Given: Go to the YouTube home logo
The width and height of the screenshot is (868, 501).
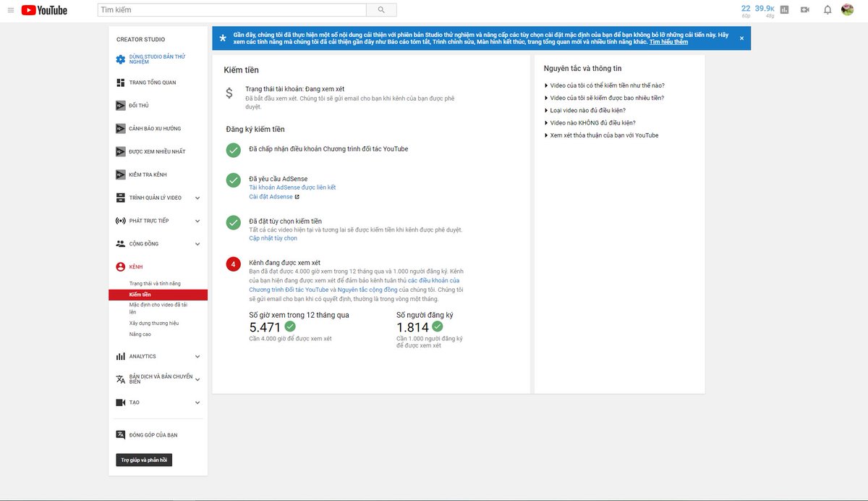Looking at the screenshot, I should coord(44,10).
